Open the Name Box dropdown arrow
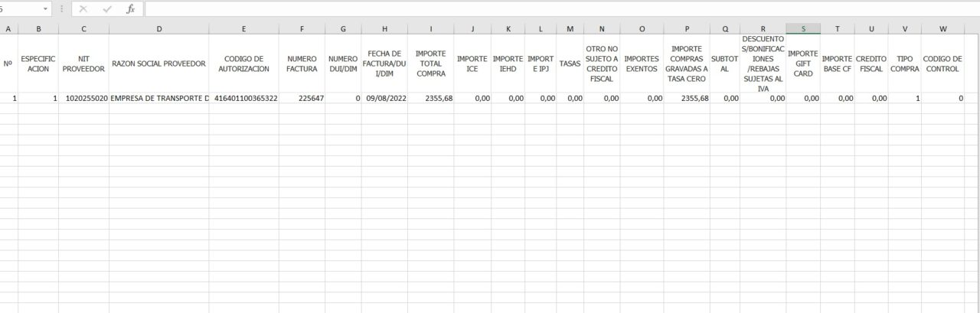Viewport: 980px width, 313px height. [x=46, y=9]
